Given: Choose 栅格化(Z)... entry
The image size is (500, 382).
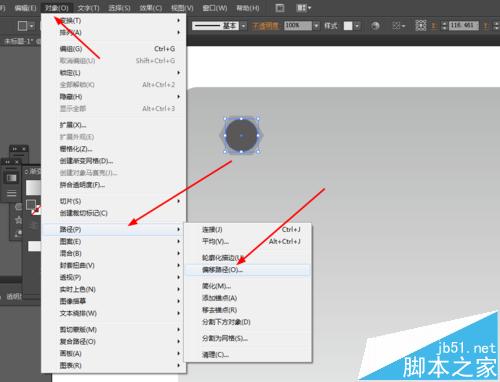Looking at the screenshot, I should click(x=113, y=149).
